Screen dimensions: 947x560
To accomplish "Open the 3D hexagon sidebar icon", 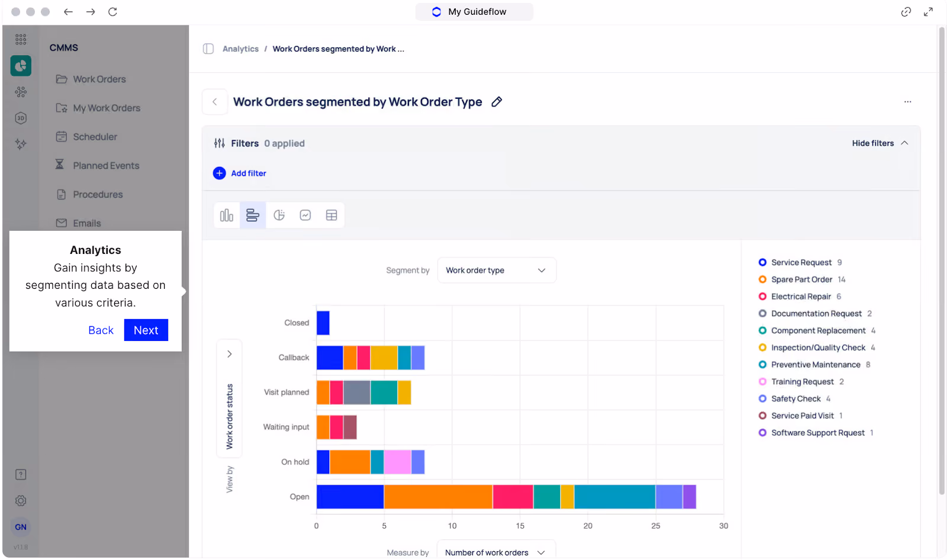I will point(21,118).
